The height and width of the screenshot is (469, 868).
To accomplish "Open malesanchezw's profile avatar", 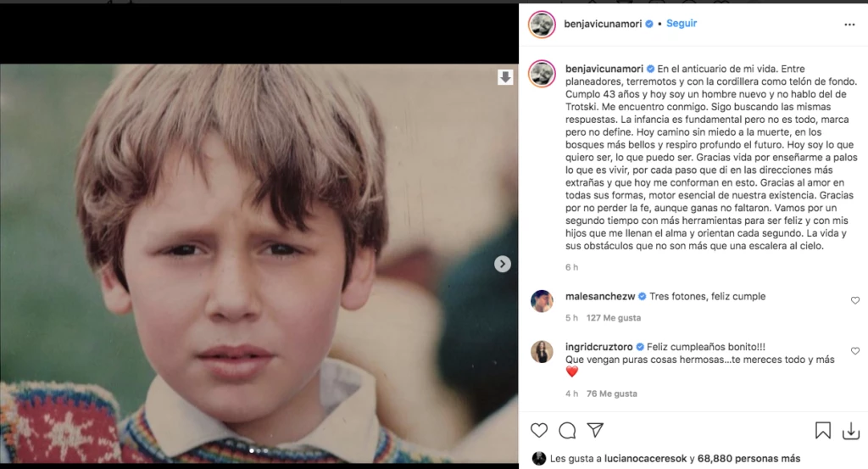I will [542, 301].
